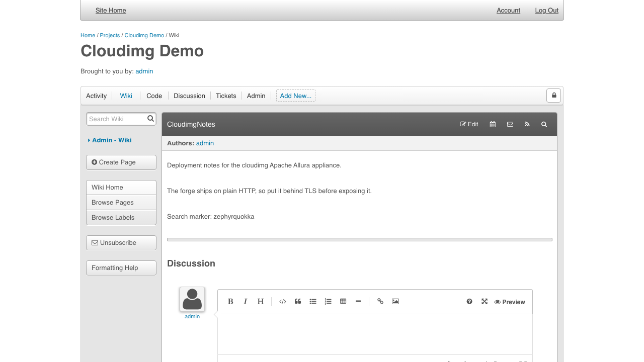Create a link with the link icon
Viewport: 644px width, 362px height.
(x=380, y=302)
